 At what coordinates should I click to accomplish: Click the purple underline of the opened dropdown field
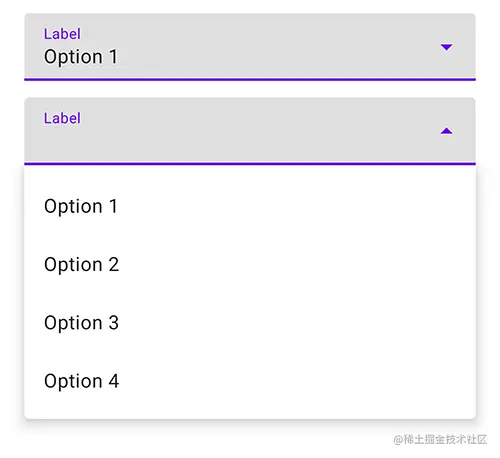point(250,164)
